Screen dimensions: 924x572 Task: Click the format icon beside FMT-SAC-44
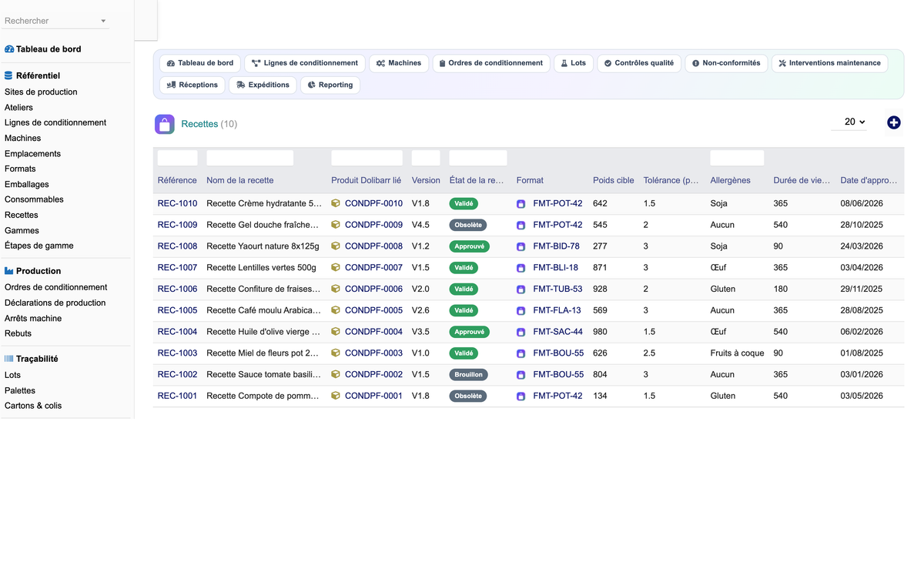point(521,332)
